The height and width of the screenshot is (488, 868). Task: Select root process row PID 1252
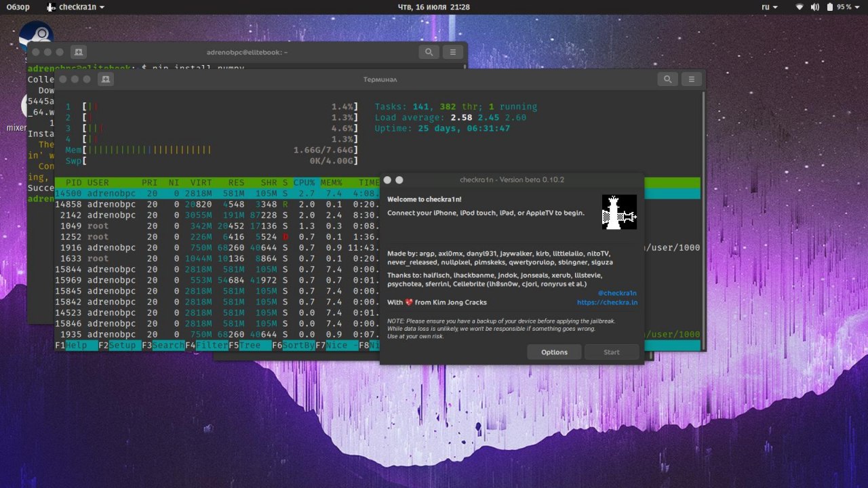coord(217,237)
